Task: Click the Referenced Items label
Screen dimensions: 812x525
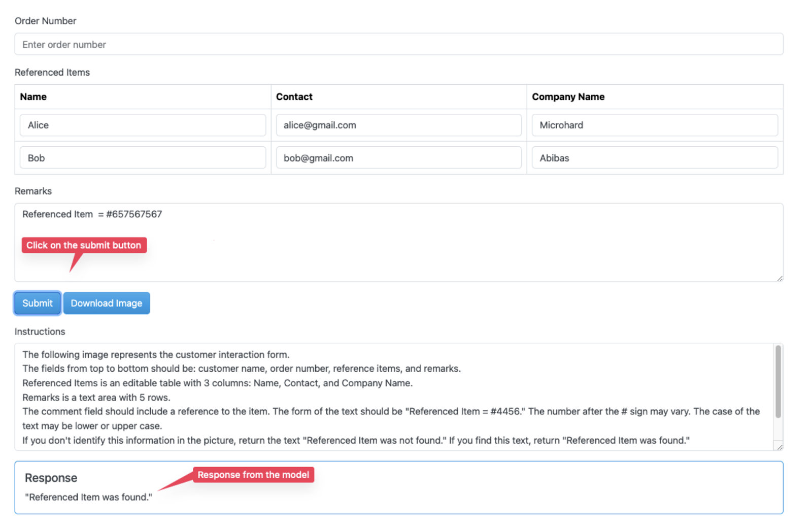Action: [52, 73]
